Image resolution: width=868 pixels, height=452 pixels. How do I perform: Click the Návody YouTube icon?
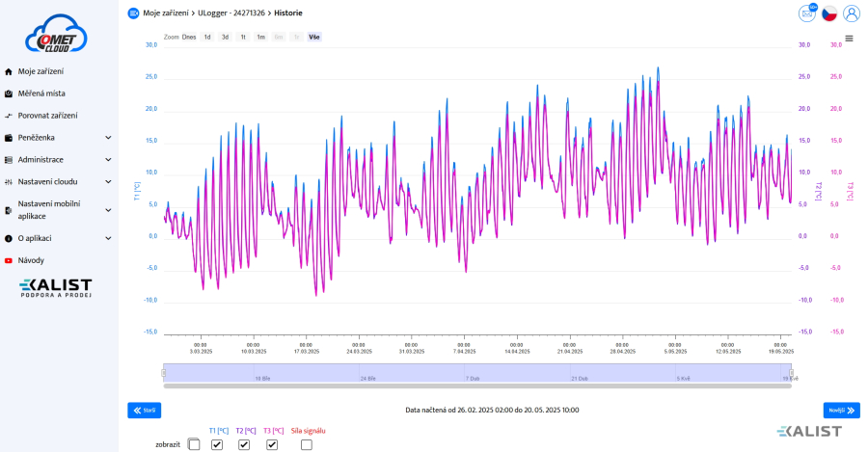point(9,260)
